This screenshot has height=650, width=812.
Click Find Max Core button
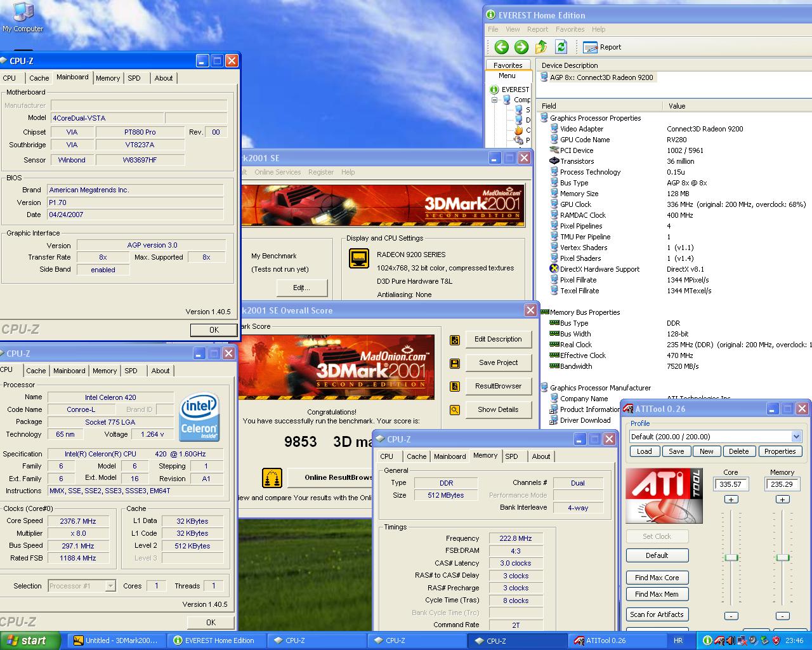point(657,578)
